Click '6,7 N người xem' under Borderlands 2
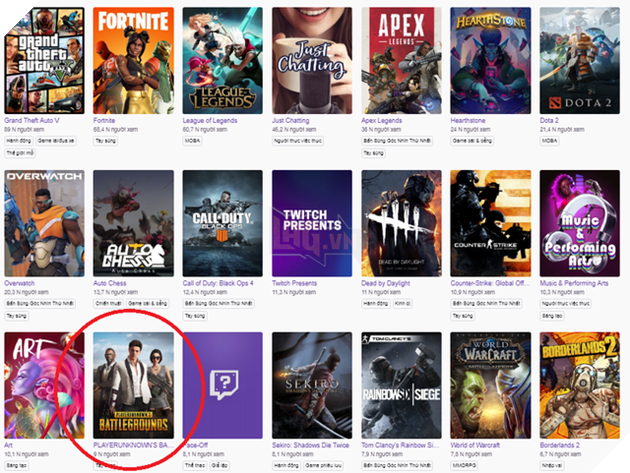 tap(560, 454)
